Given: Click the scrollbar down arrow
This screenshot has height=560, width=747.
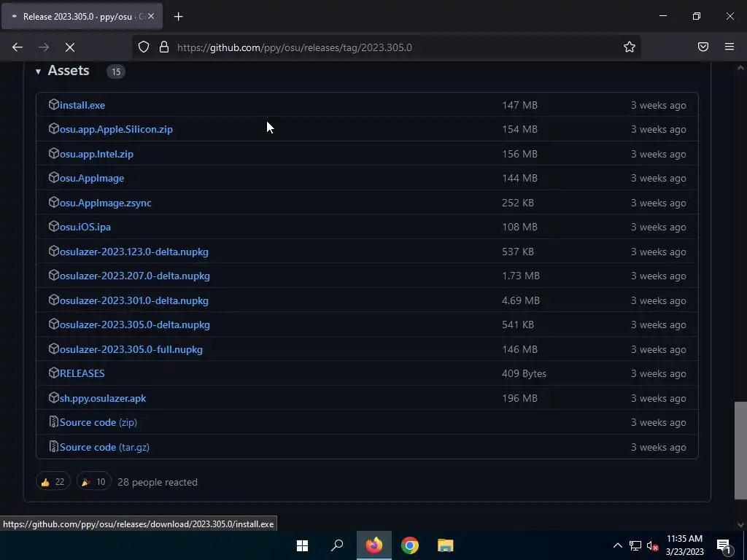Looking at the screenshot, I should (741, 525).
